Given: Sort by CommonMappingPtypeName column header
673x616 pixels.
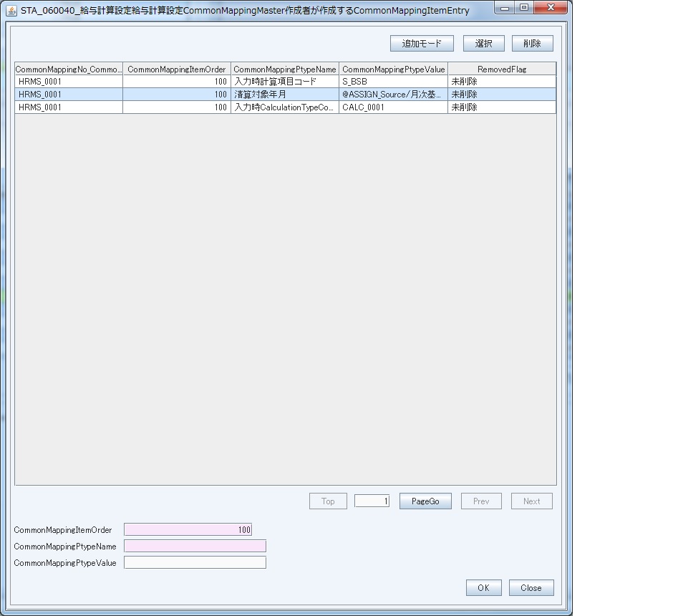Looking at the screenshot, I should [x=285, y=69].
